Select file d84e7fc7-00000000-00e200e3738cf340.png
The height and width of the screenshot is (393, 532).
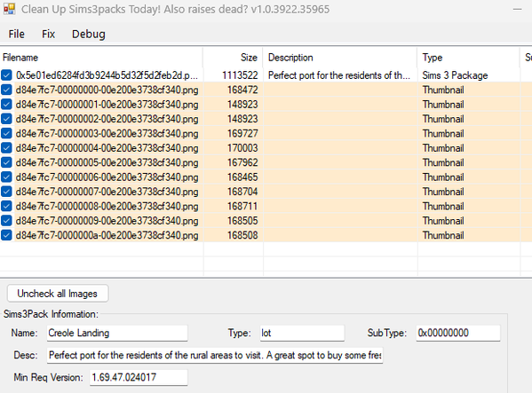(x=107, y=90)
